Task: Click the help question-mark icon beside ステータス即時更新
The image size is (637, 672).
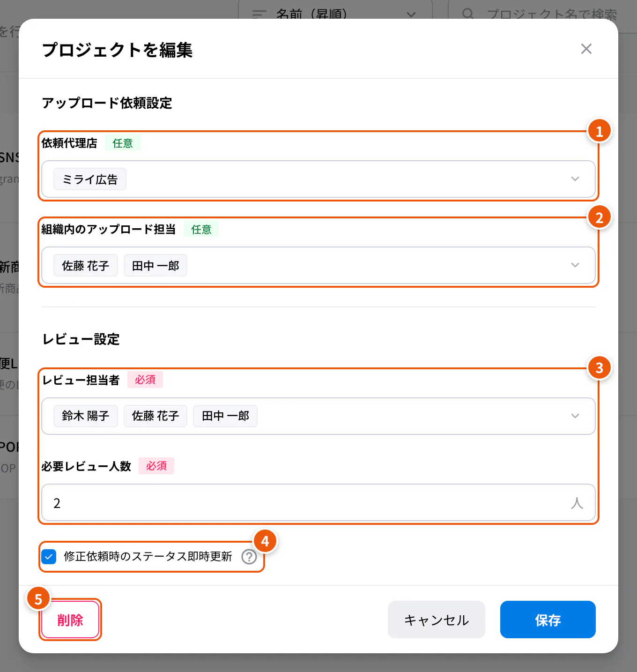Action: [249, 557]
